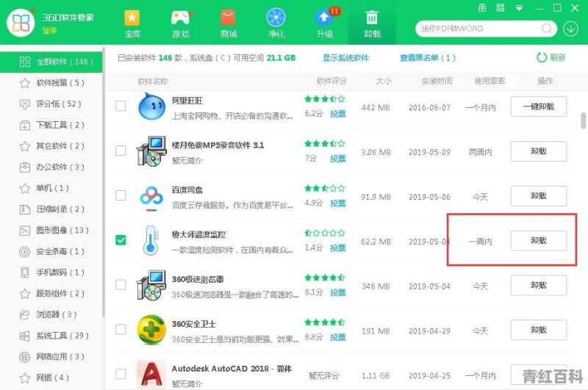Click the 百度网盘 app icon
588x390 pixels.
pyautogui.click(x=151, y=196)
